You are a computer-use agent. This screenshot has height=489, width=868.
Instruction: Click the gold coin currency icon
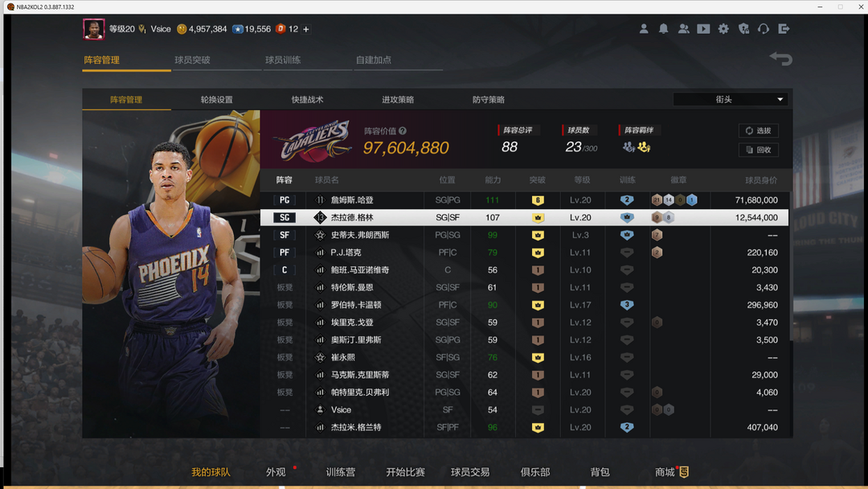tap(182, 29)
